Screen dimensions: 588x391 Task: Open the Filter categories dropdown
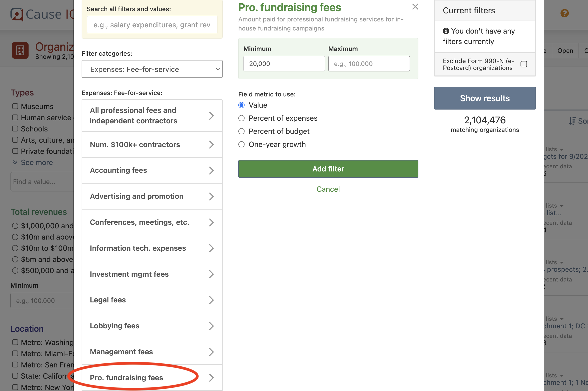click(x=152, y=69)
